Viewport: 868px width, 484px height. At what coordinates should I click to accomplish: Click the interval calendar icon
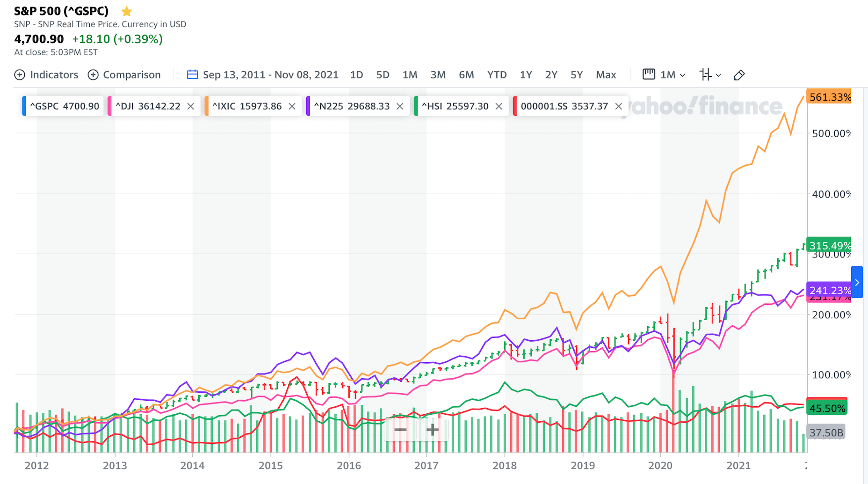[x=649, y=74]
